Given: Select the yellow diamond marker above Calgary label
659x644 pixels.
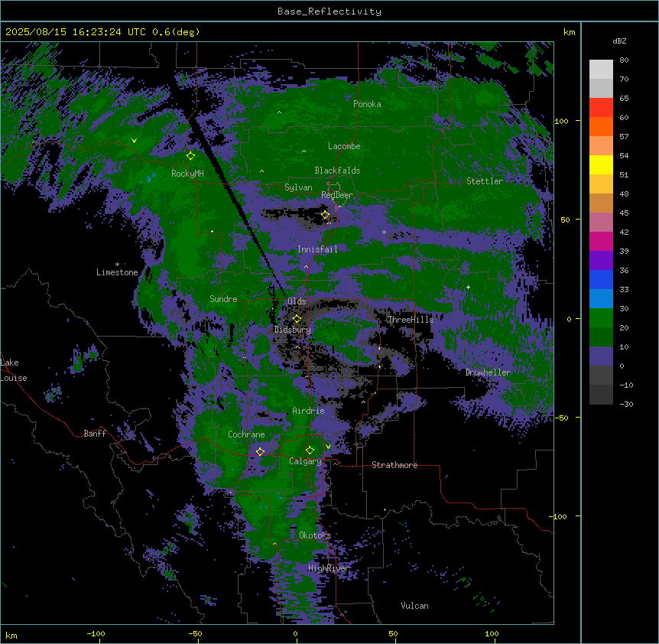Looking at the screenshot, I should click(x=310, y=450).
